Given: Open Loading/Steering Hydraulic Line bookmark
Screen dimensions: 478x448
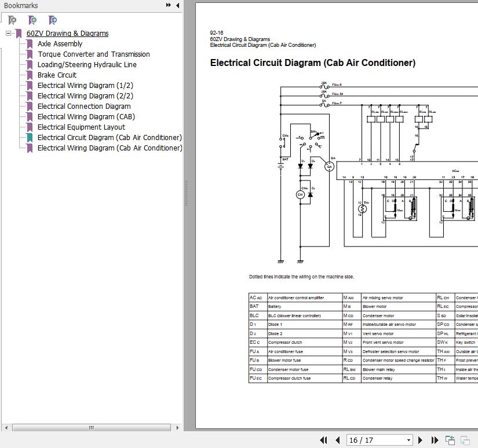Looking at the screenshot, I should (87, 65).
